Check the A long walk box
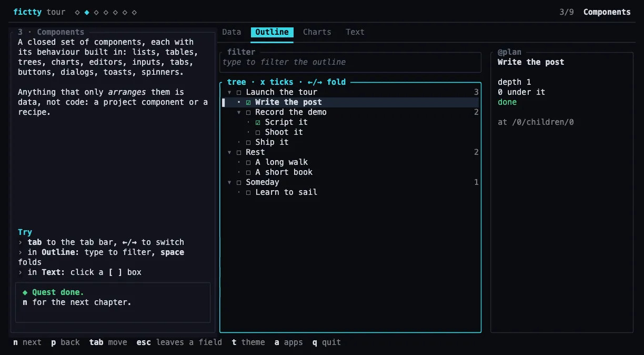 [x=248, y=162]
